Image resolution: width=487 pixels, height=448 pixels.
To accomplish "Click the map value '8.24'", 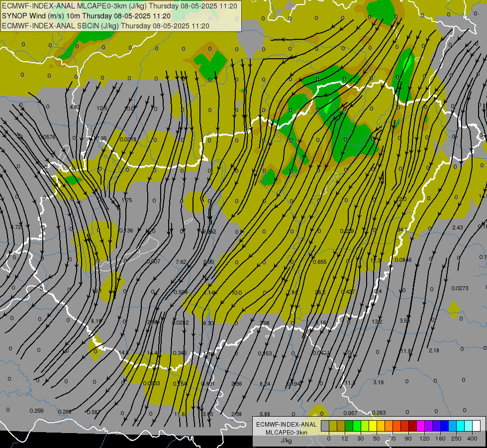I will [x=265, y=384].
